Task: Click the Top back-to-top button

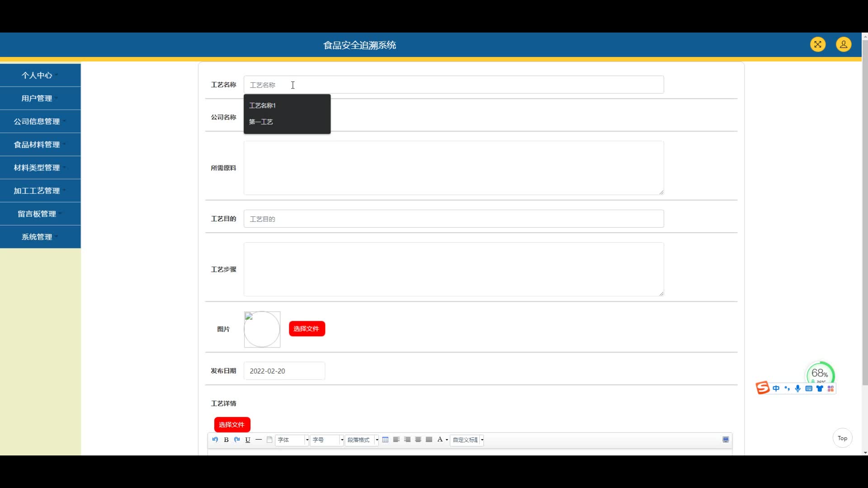Action: 842,438
